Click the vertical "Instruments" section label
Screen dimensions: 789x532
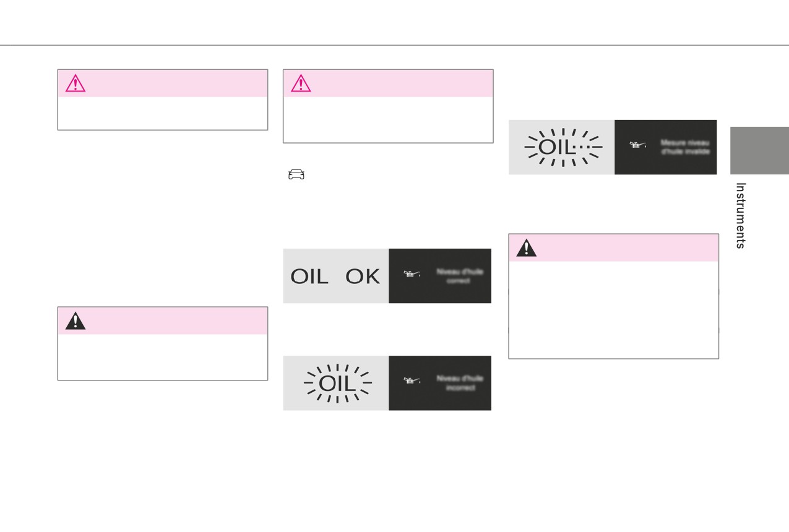coord(740,215)
